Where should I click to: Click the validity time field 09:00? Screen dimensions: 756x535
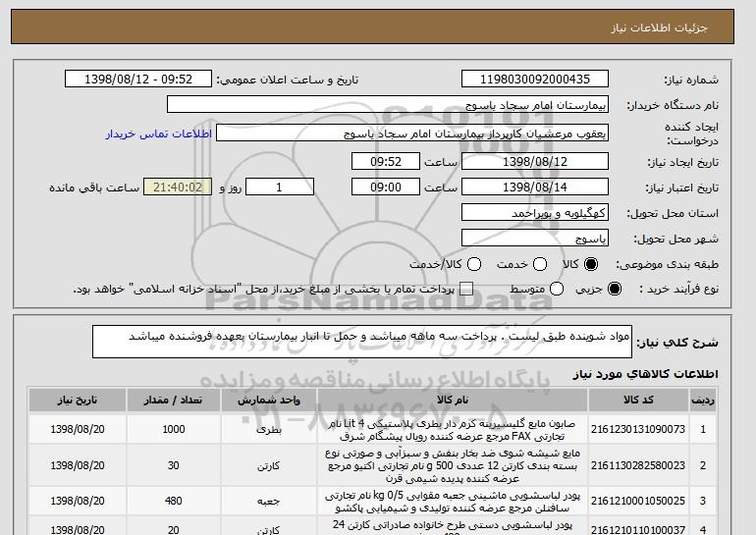[386, 187]
